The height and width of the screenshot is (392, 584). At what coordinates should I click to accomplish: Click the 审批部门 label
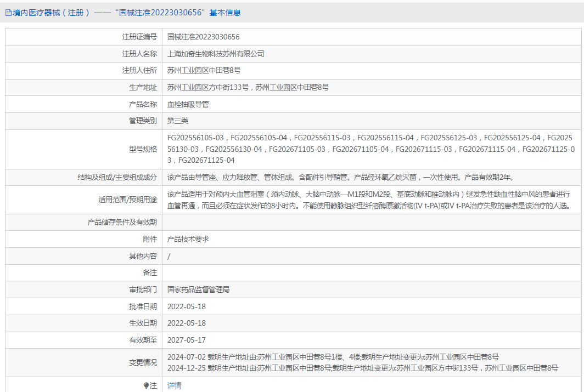[143, 289]
